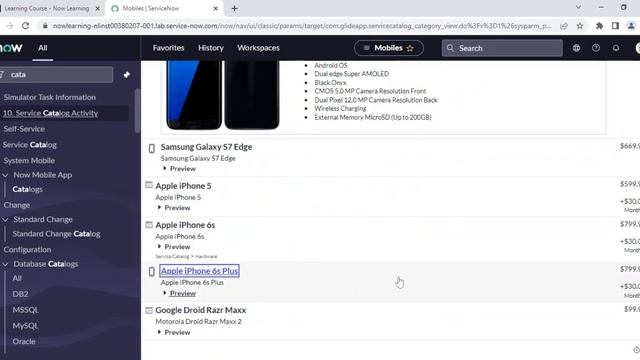Click the global Search field
This screenshot has height=360, width=640.
pos(502,48)
